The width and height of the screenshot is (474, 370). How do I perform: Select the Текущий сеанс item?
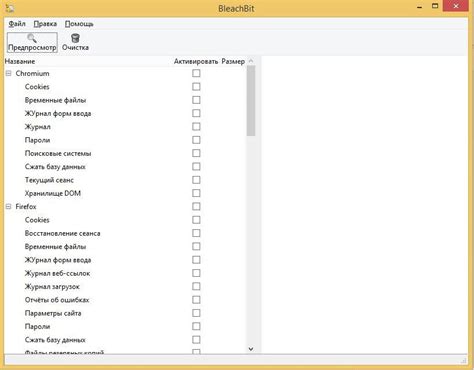tap(49, 180)
